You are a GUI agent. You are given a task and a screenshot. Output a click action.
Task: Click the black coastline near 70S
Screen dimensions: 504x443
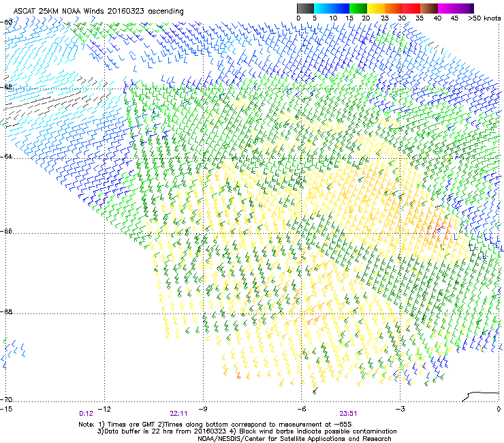pos(480,397)
